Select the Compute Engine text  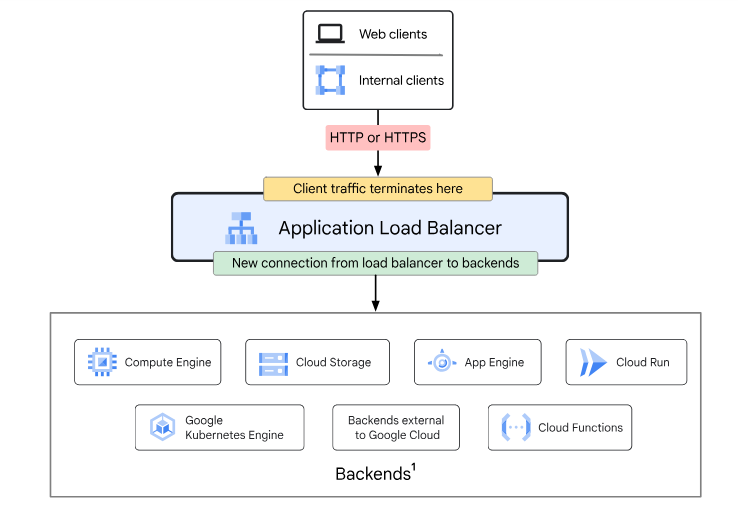pyautogui.click(x=168, y=362)
